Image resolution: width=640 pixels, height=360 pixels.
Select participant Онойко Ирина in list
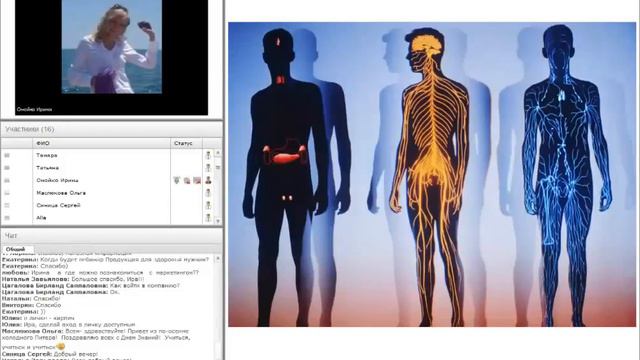point(57,180)
